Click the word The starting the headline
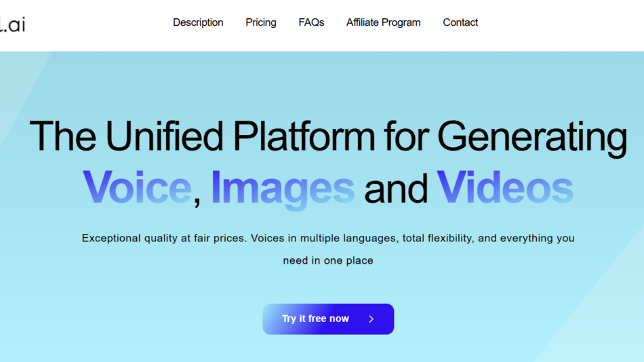 (x=63, y=136)
